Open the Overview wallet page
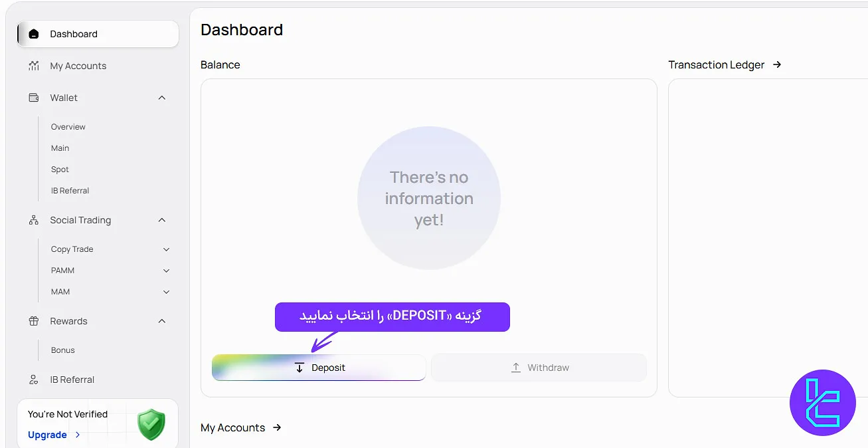 pos(68,126)
